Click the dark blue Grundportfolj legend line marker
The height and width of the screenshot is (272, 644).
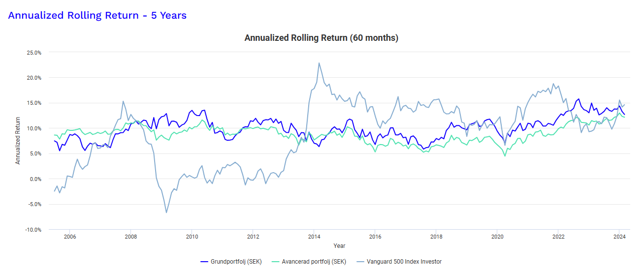(205, 262)
